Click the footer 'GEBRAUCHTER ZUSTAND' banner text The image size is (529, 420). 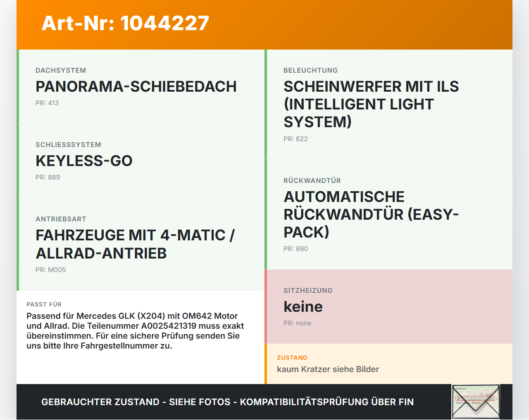227,402
